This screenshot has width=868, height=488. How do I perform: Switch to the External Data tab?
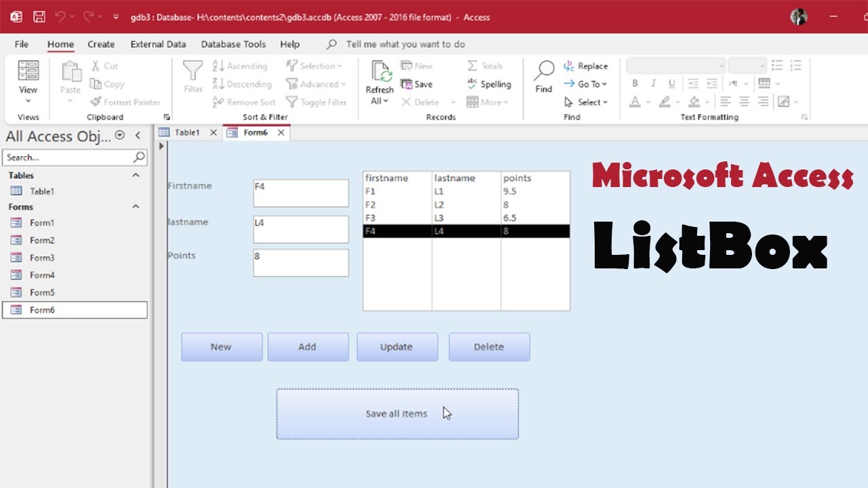tap(158, 44)
